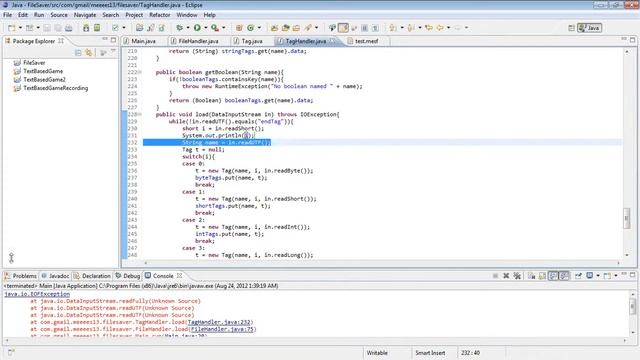Switch to the Main.java editor tab
This screenshot has height=360, width=640.
(x=143, y=41)
